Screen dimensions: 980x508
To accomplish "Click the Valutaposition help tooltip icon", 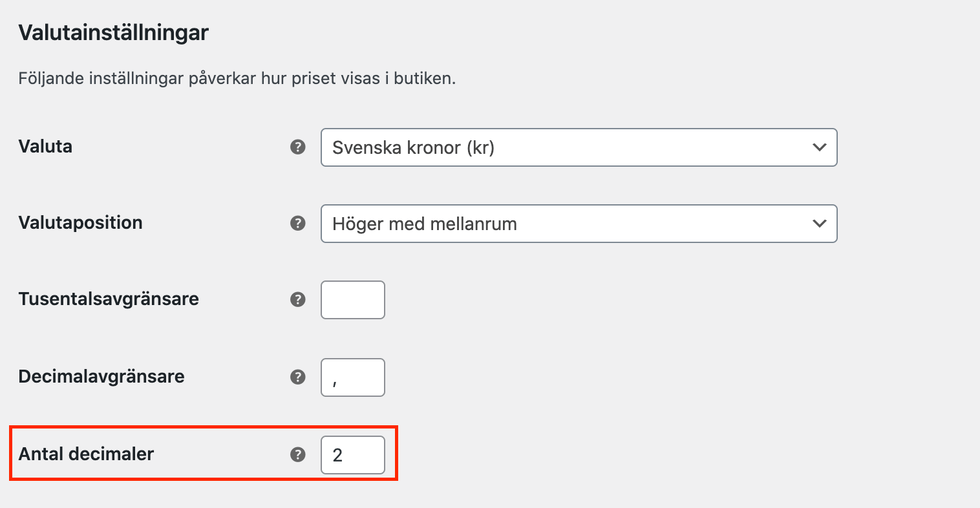I will (297, 223).
